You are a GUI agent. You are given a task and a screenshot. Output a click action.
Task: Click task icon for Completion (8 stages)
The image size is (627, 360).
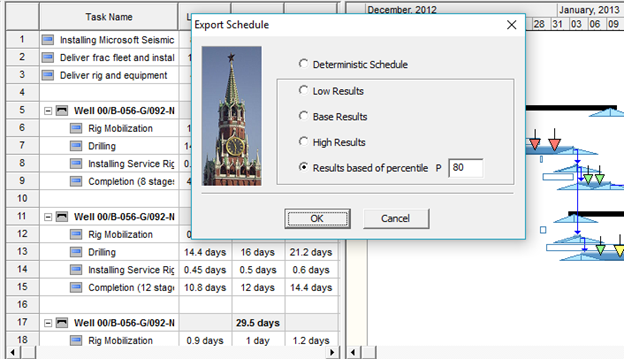click(x=76, y=181)
